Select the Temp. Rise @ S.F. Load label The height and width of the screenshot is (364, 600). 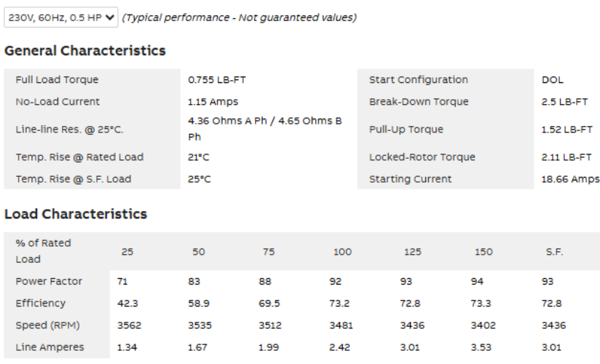point(75,179)
